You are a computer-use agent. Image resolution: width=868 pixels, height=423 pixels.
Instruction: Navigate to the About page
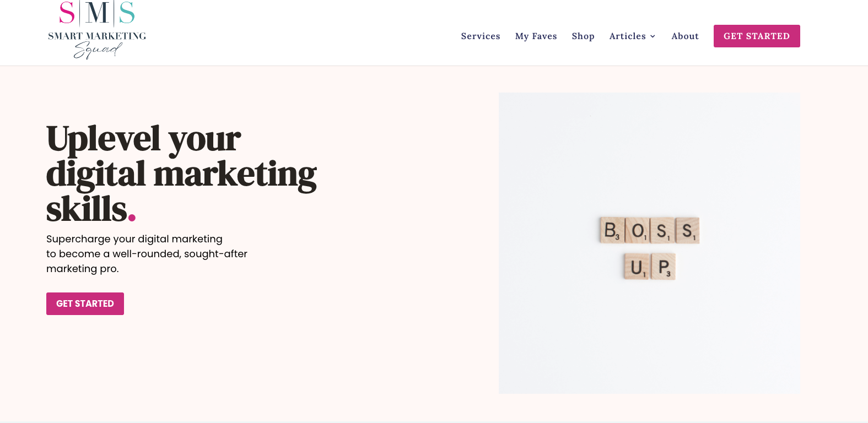(685, 36)
